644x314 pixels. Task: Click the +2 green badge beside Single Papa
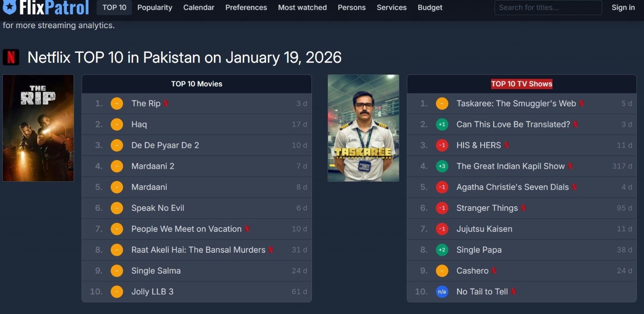coord(442,250)
